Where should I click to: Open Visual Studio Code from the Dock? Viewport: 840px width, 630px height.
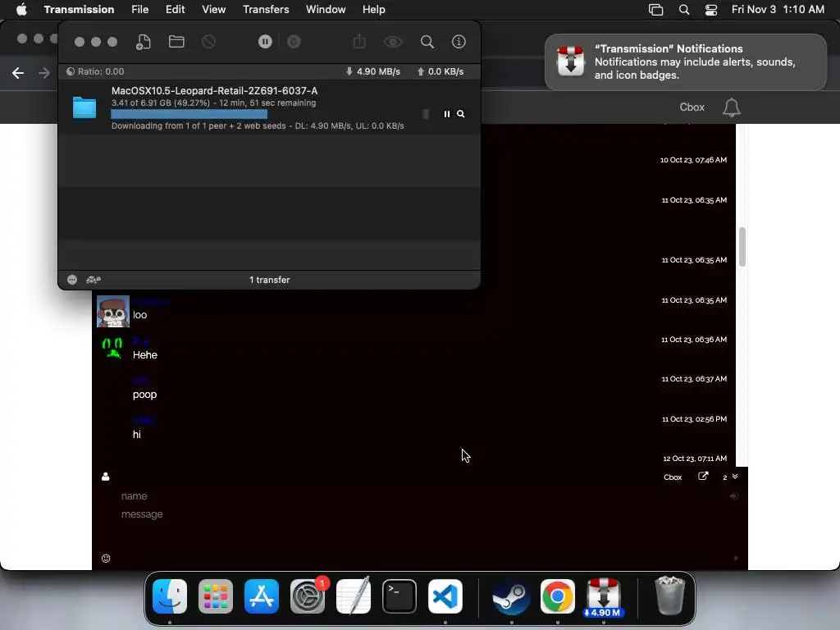click(445, 596)
